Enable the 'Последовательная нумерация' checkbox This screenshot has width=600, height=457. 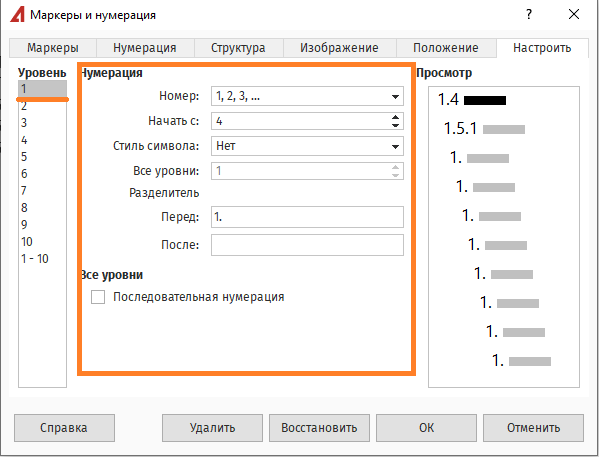click(x=98, y=297)
